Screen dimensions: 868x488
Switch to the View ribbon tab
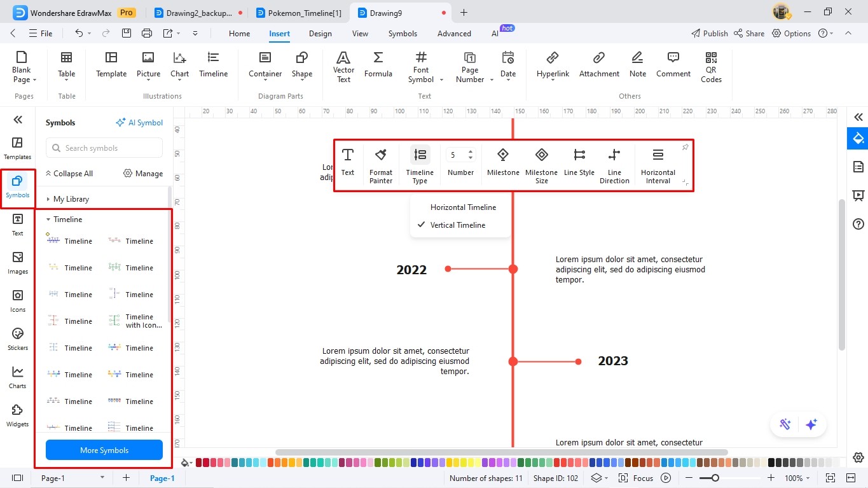click(x=360, y=34)
